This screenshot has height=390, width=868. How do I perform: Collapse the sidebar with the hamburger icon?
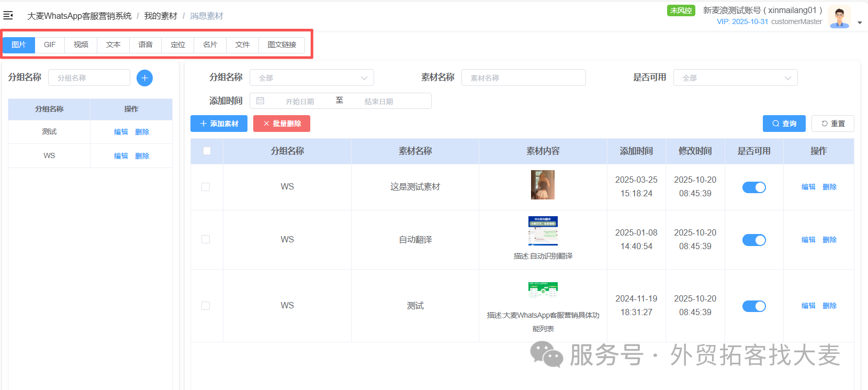point(8,16)
